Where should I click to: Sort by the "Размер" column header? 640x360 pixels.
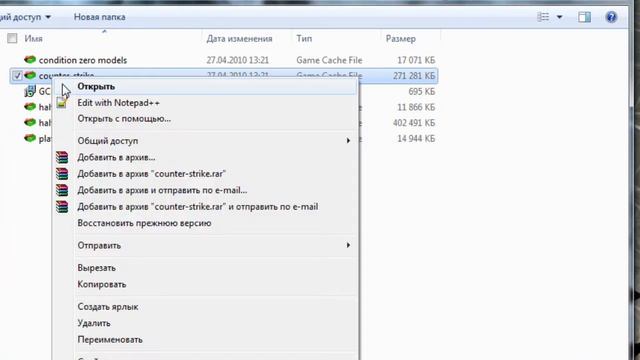click(401, 39)
